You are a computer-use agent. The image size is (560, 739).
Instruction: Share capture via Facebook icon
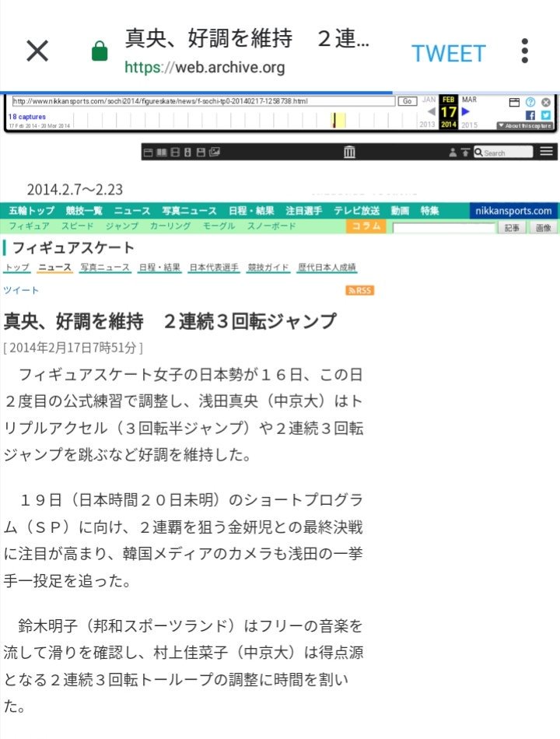[530, 115]
